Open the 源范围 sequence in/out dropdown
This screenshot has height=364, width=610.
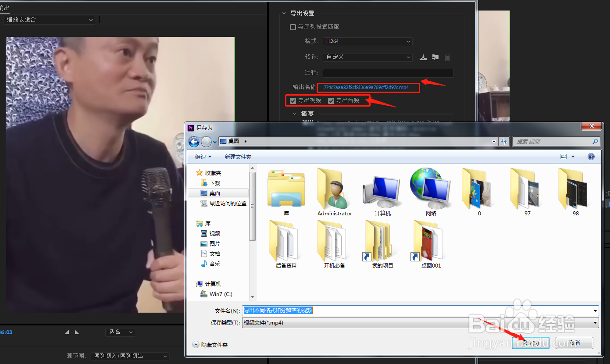[x=129, y=356]
